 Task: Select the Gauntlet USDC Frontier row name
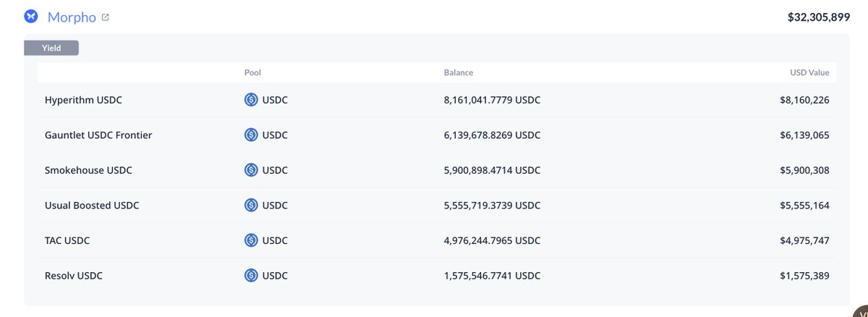point(98,135)
